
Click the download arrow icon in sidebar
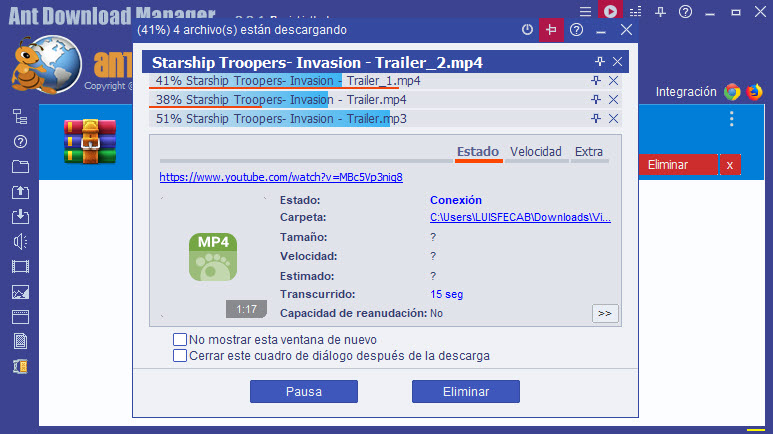pos(20,217)
